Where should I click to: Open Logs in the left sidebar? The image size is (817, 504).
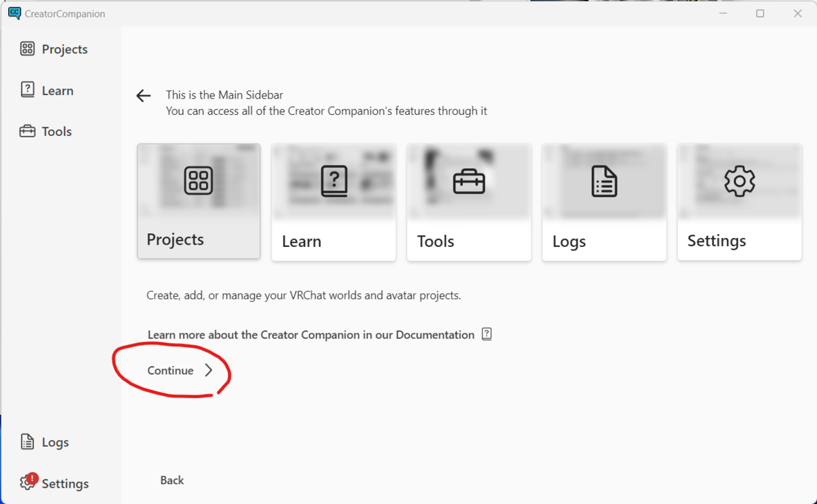click(x=45, y=442)
